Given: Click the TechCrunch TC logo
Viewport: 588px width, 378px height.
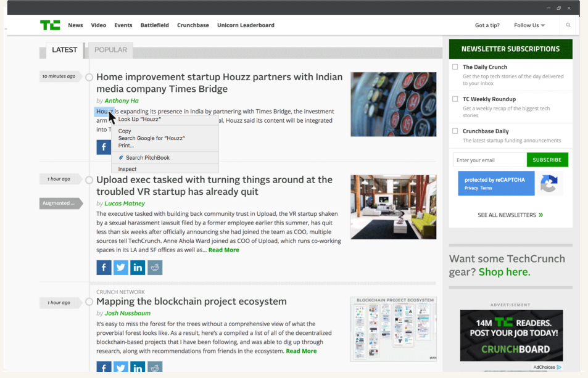Looking at the screenshot, I should pyautogui.click(x=50, y=25).
